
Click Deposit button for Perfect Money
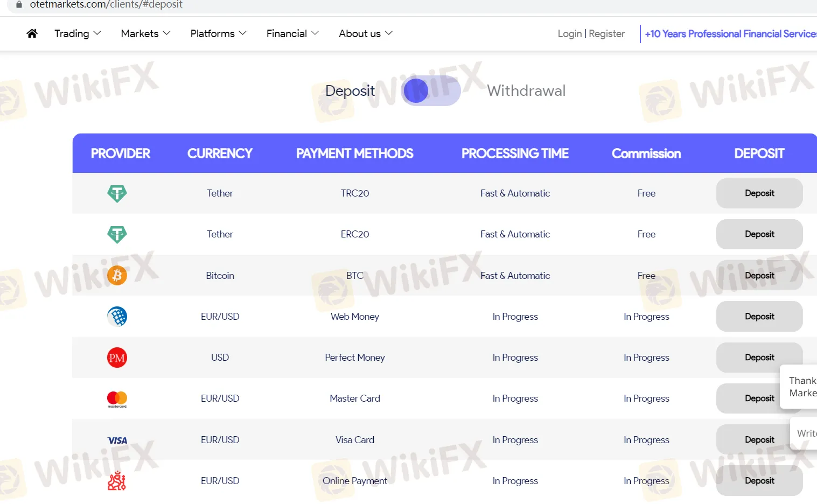[759, 358]
